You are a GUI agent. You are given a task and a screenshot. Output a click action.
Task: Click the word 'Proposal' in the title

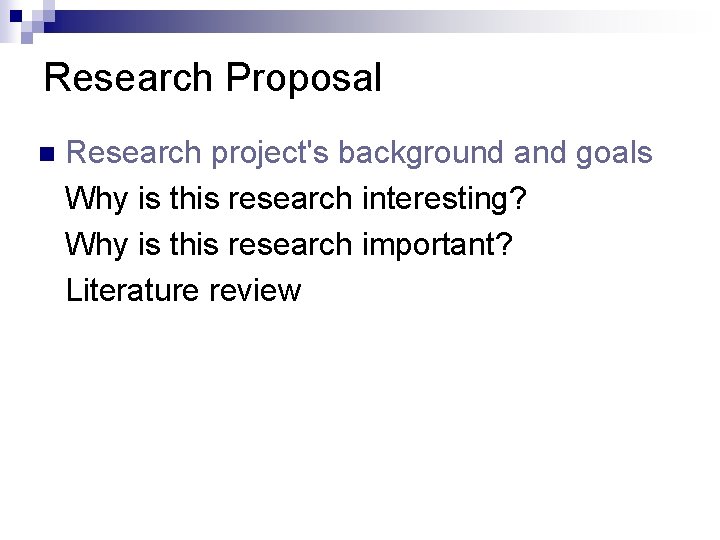pyautogui.click(x=304, y=78)
